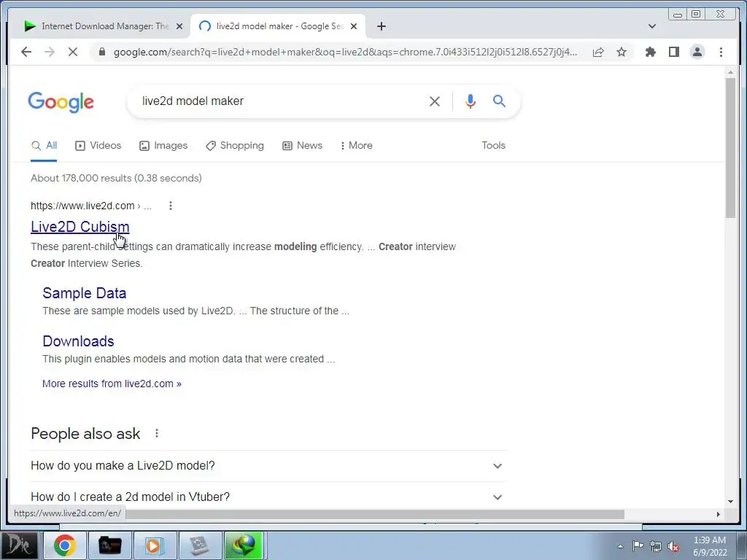Click More results from live2d.com
This screenshot has height=560, width=747.
(x=112, y=384)
